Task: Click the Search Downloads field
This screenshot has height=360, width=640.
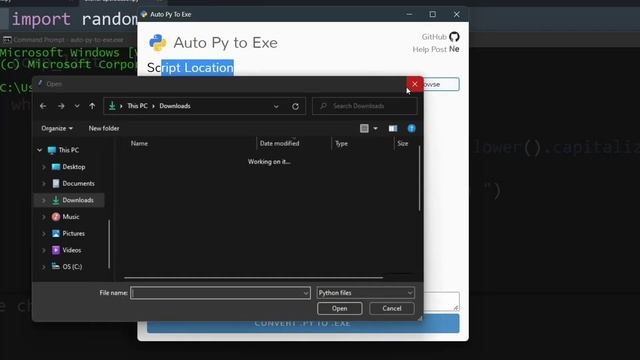Action: click(364, 106)
